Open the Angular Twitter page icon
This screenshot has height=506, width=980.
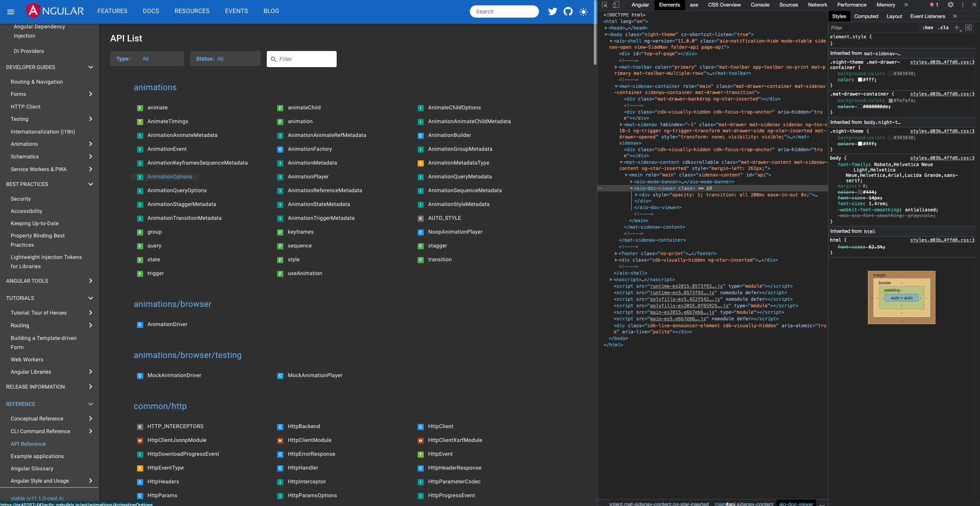pos(552,12)
